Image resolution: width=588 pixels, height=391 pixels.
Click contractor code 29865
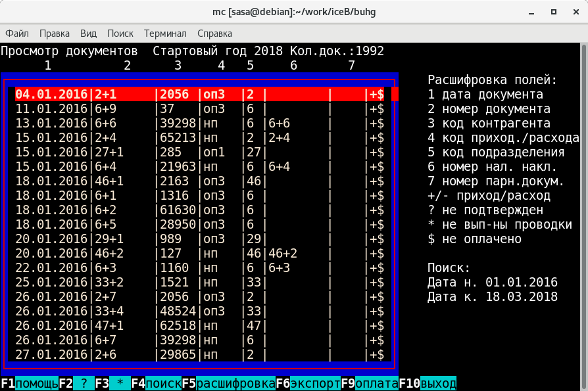[178, 354]
